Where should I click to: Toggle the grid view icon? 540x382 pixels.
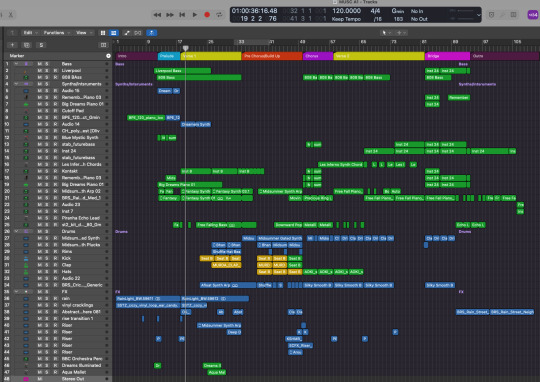coord(103,33)
